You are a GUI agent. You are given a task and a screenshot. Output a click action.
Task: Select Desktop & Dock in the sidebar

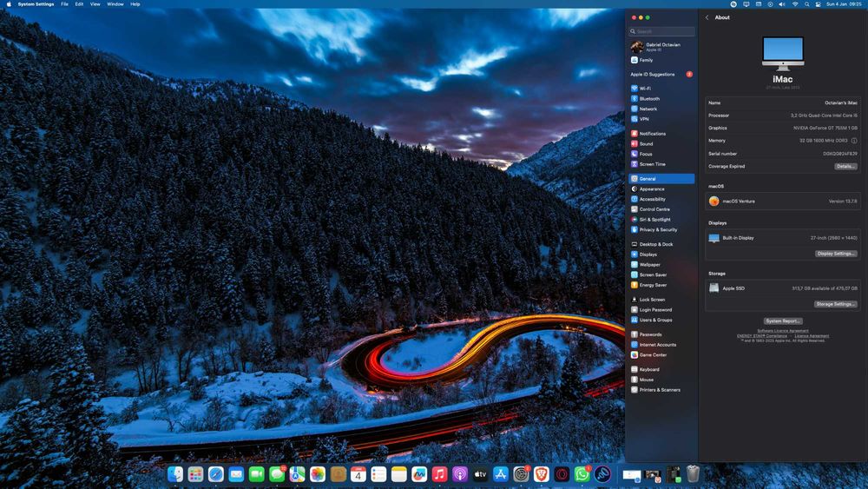(661, 244)
